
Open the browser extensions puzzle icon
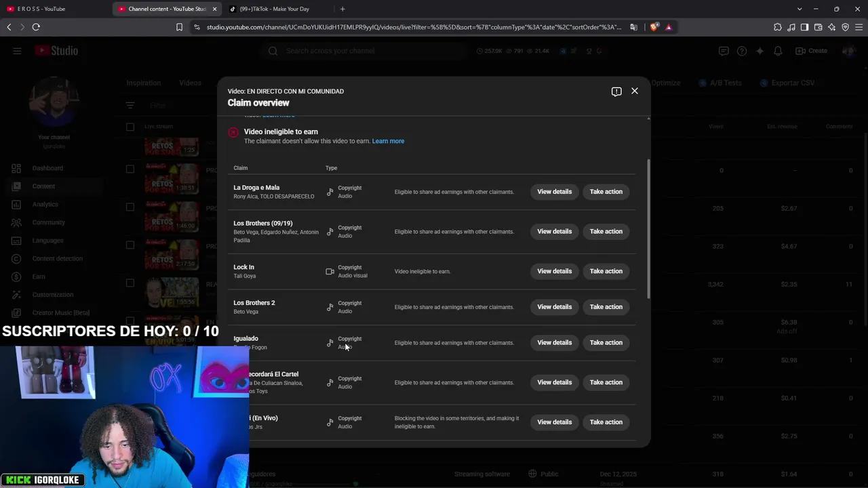click(778, 27)
